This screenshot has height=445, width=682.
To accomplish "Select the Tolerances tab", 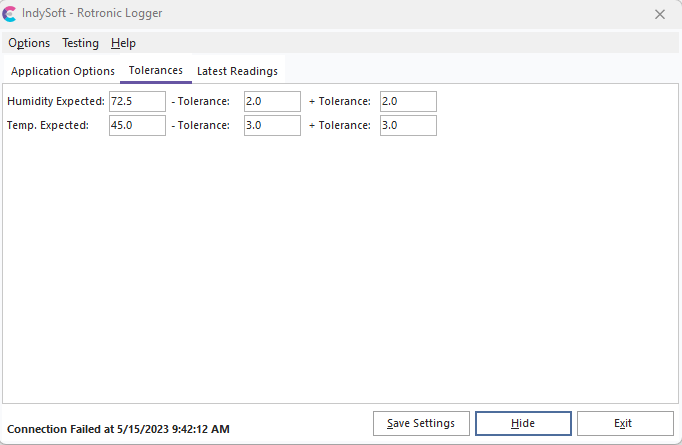I will tap(156, 71).
